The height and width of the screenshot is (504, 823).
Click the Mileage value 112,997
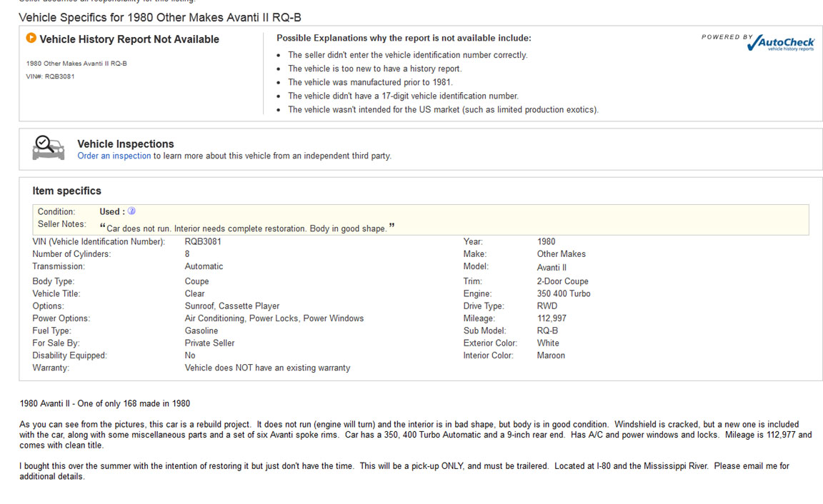pyautogui.click(x=552, y=318)
